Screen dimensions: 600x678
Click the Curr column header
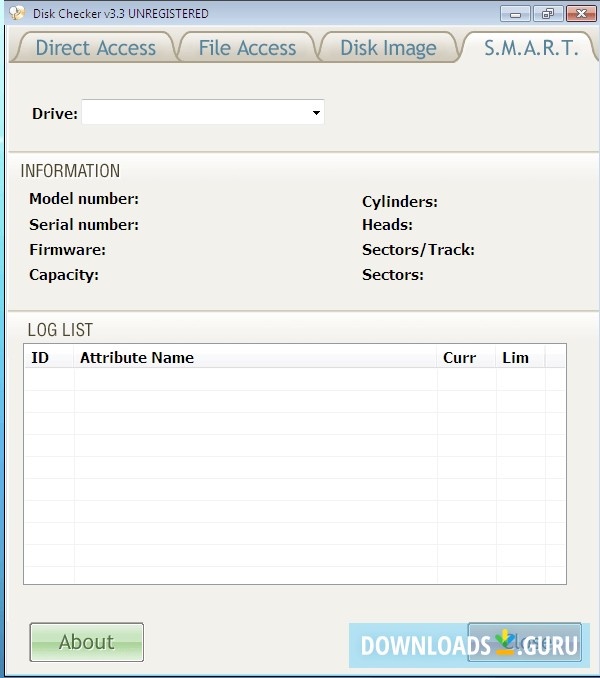[466, 358]
